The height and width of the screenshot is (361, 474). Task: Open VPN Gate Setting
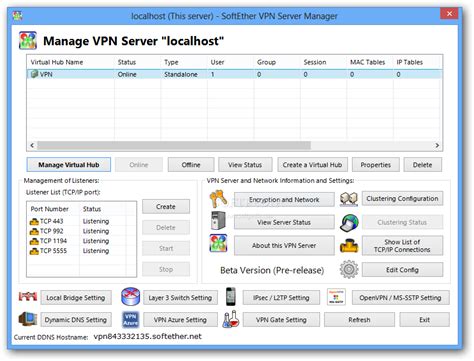point(281,320)
